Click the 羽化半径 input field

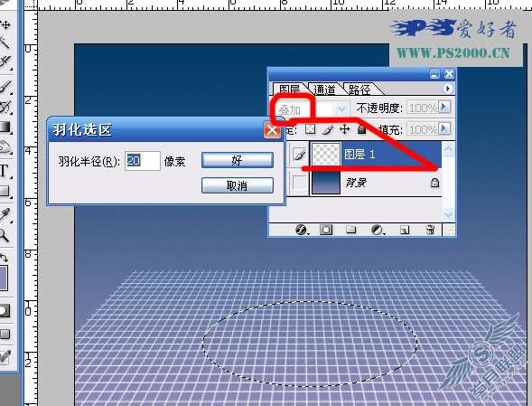pos(143,161)
